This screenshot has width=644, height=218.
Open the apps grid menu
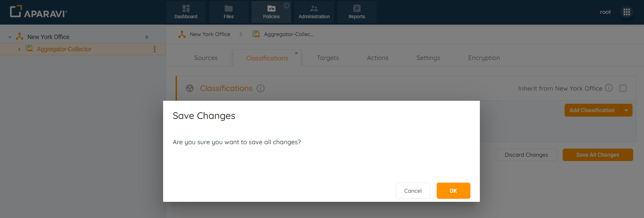coord(626,12)
